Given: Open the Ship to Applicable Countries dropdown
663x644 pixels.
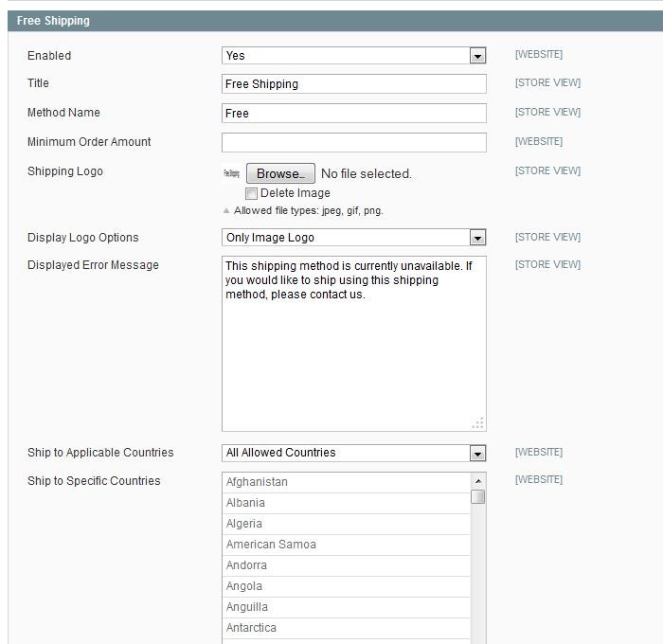Looking at the screenshot, I should tap(354, 453).
